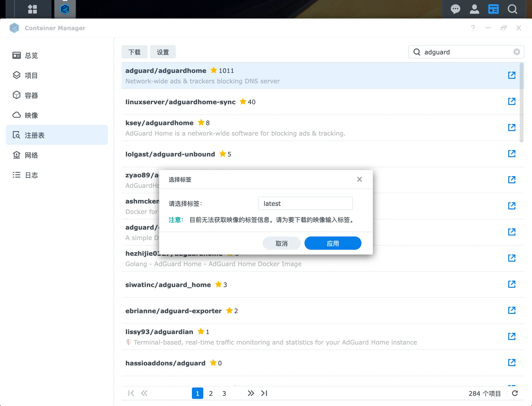
Task: Go to results page 2
Action: [x=211, y=393]
